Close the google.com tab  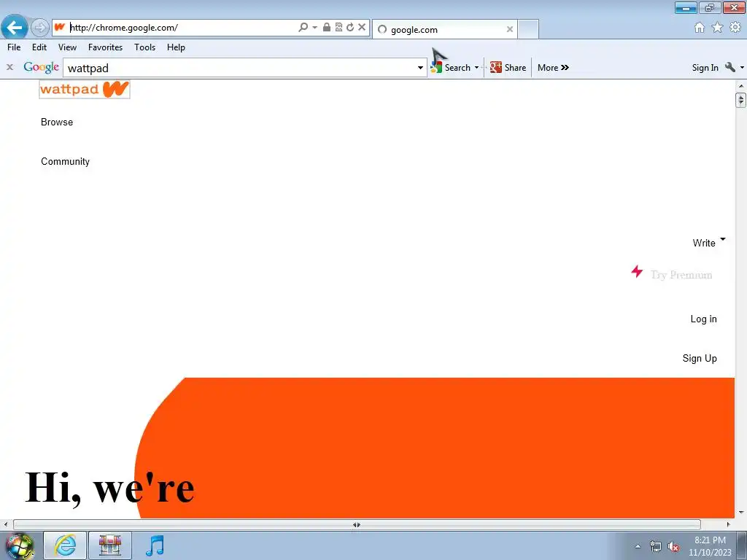(510, 29)
